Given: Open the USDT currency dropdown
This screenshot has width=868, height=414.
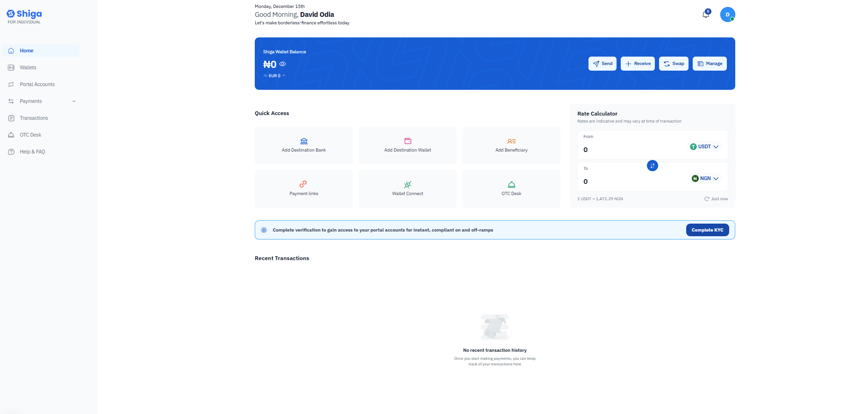Looking at the screenshot, I should coord(704,146).
